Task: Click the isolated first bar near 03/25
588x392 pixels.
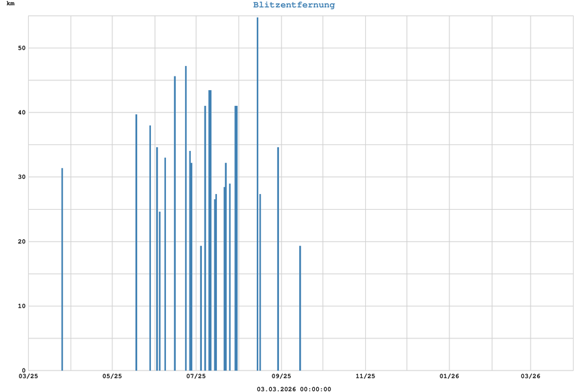Action: (x=62, y=269)
